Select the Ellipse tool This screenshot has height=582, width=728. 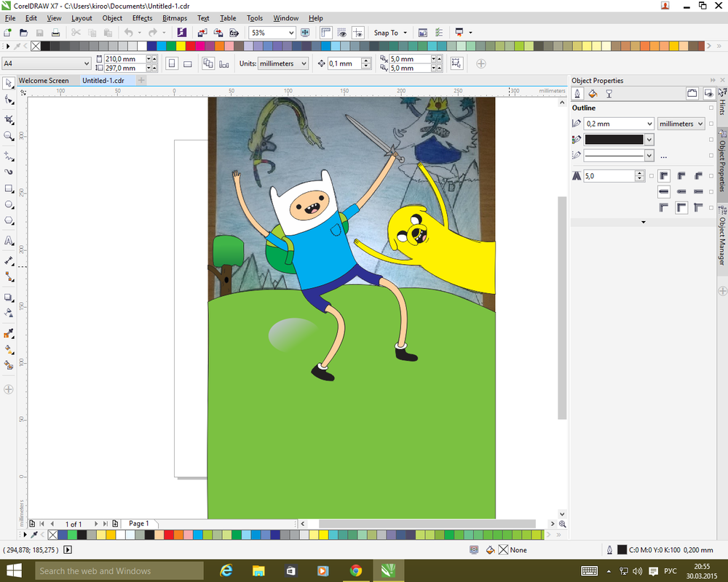click(x=8, y=204)
